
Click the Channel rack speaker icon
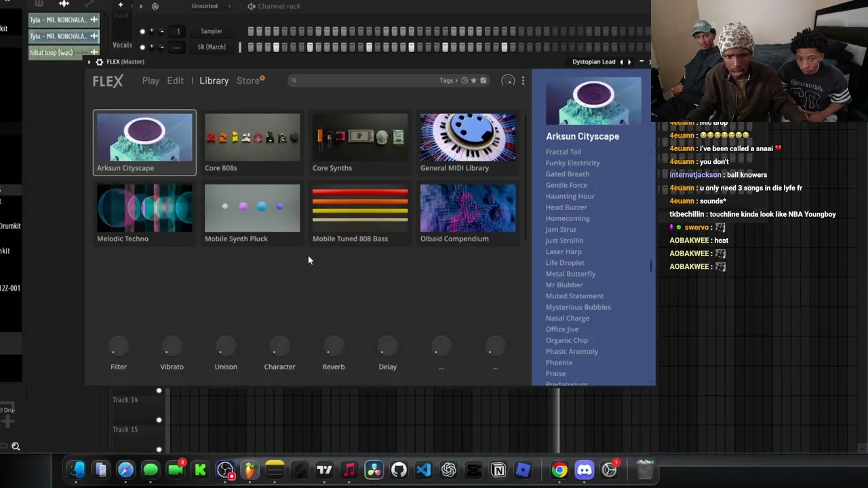(252, 6)
